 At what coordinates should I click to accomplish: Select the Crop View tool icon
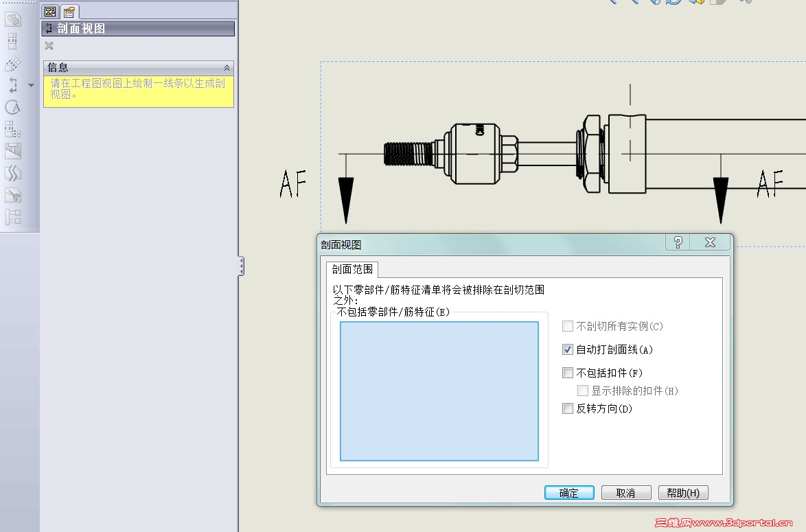[13, 196]
